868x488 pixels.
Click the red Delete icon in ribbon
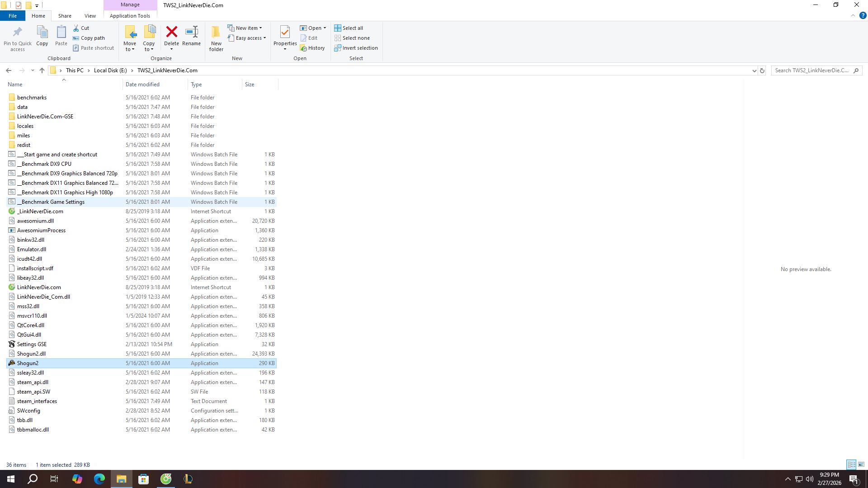[171, 32]
